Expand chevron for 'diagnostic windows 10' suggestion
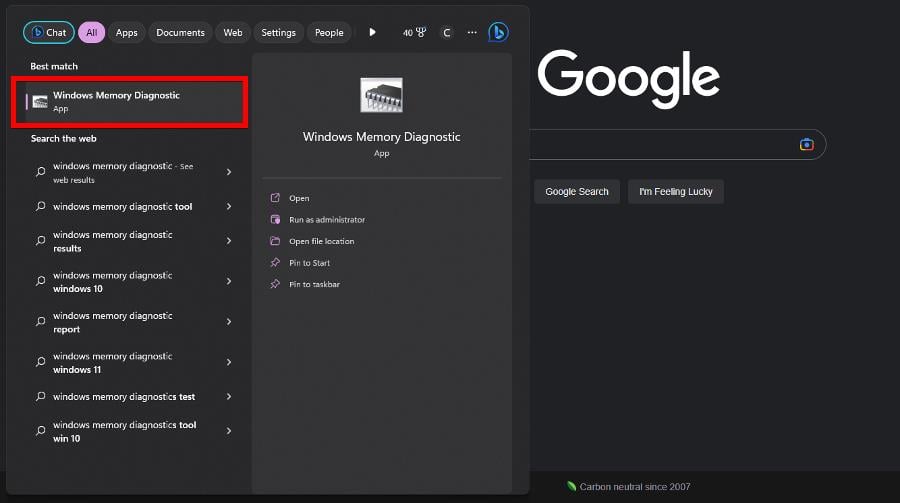Viewport: 900px width, 503px height. 228,281
